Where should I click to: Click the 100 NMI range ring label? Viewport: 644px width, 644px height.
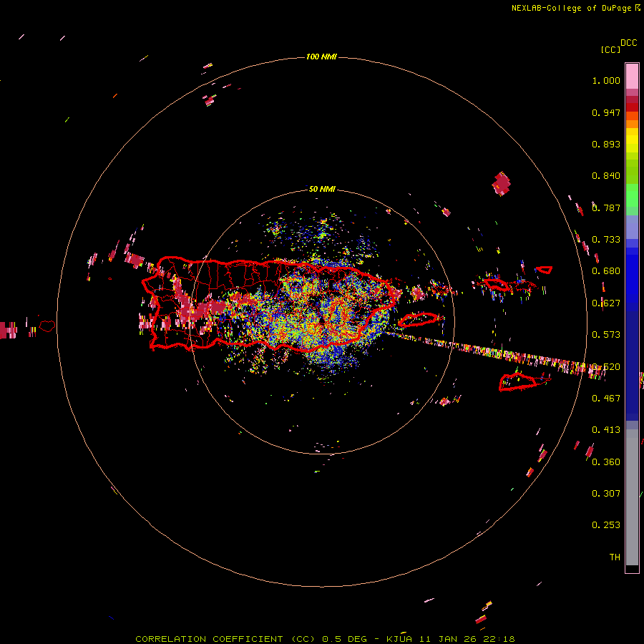[321, 57]
